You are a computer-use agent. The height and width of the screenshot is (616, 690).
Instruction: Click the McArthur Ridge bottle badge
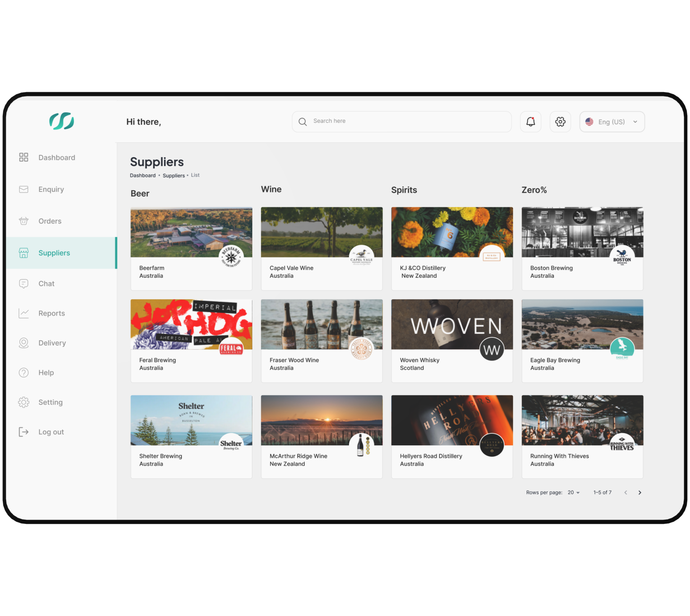point(362,445)
